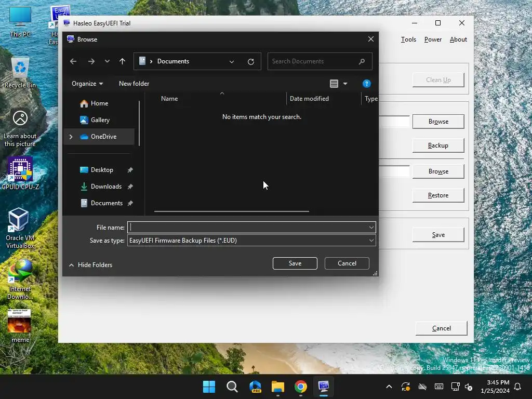Open the notification bell in taskbar
Screen dimensions: 532x399
pyautogui.click(x=518, y=387)
